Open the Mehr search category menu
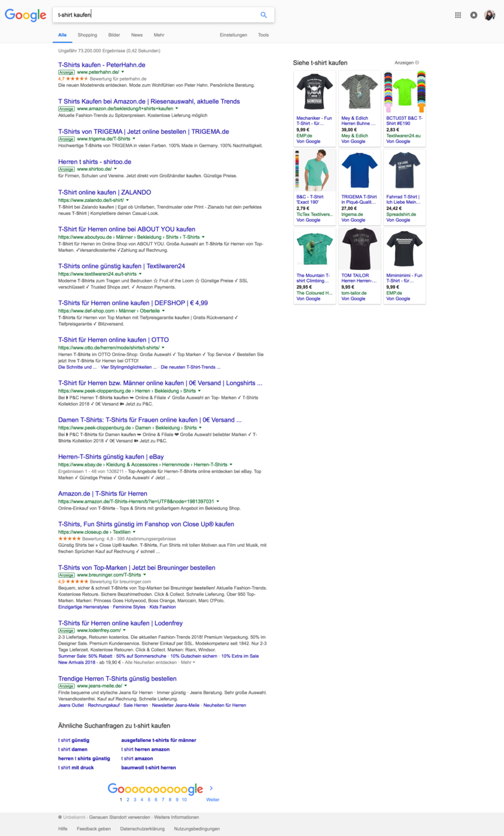504x836 pixels. [159, 35]
